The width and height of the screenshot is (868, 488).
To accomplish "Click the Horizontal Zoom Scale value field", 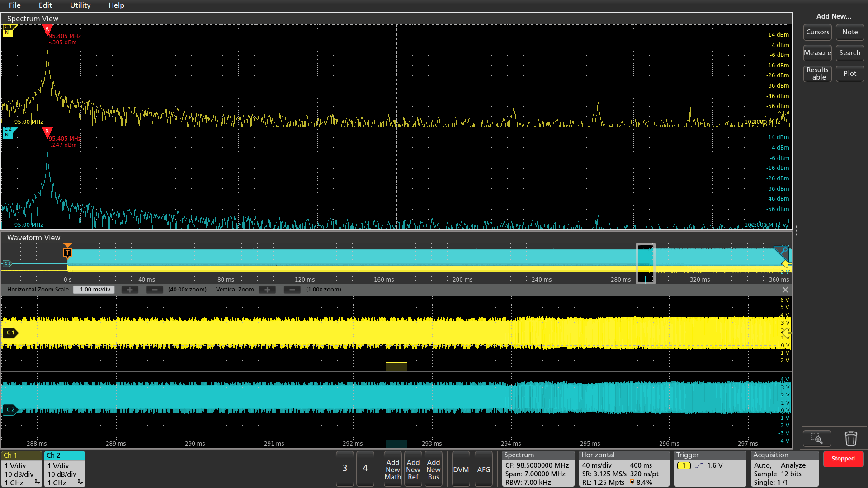I will coord(94,289).
